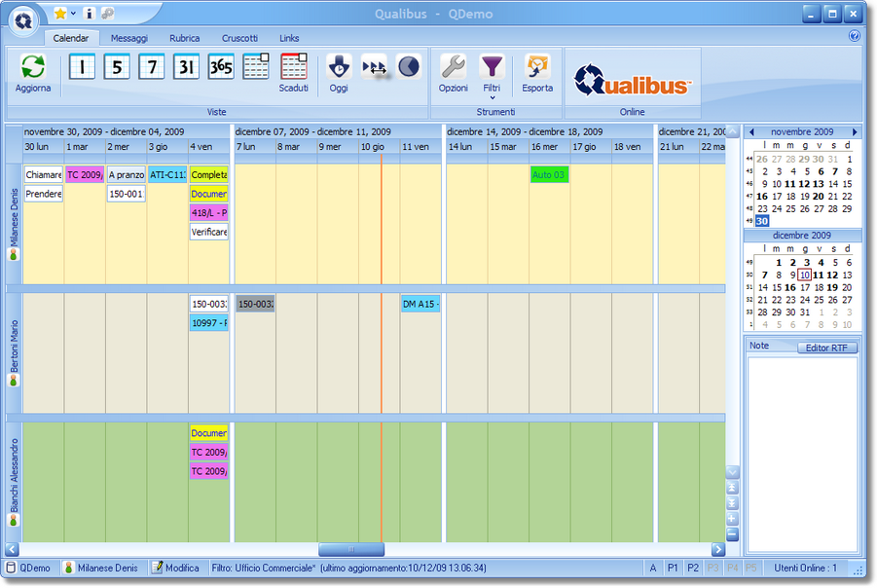Select the 365-day year view icon
The image size is (877, 588).
(x=221, y=67)
